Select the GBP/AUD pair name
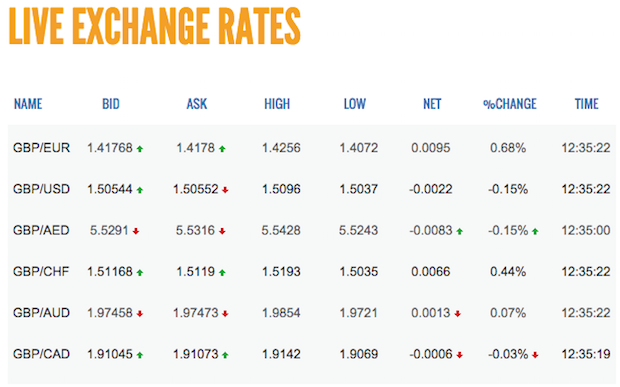 pyautogui.click(x=41, y=313)
